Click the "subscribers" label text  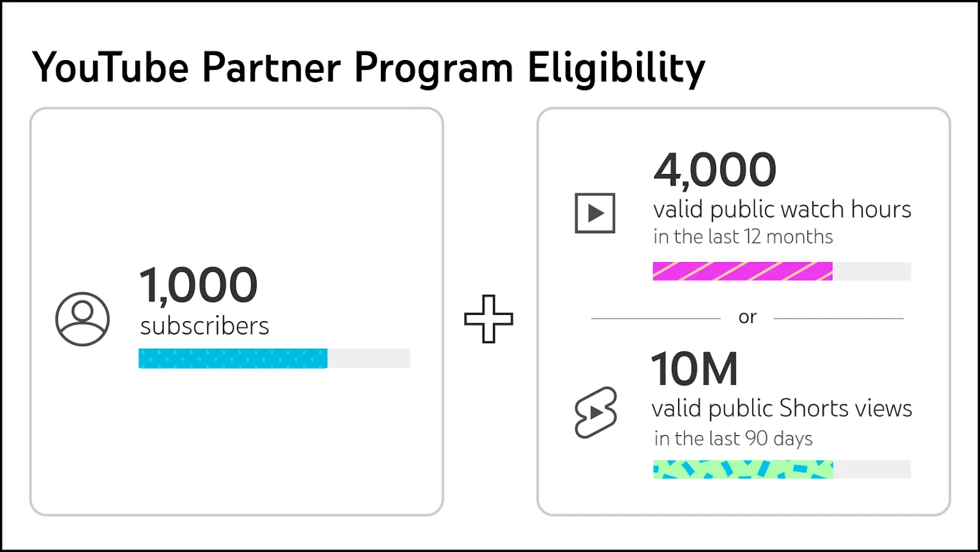[205, 326]
